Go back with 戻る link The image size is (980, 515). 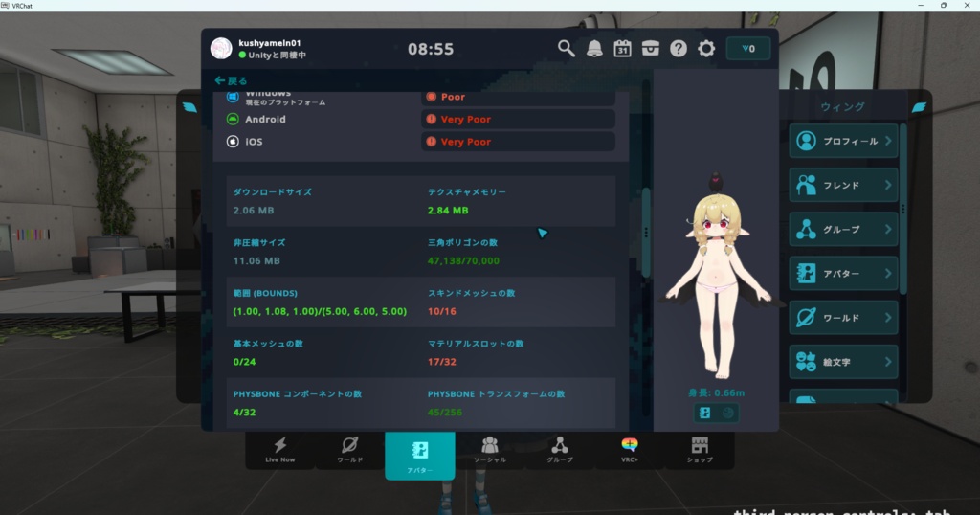(231, 80)
